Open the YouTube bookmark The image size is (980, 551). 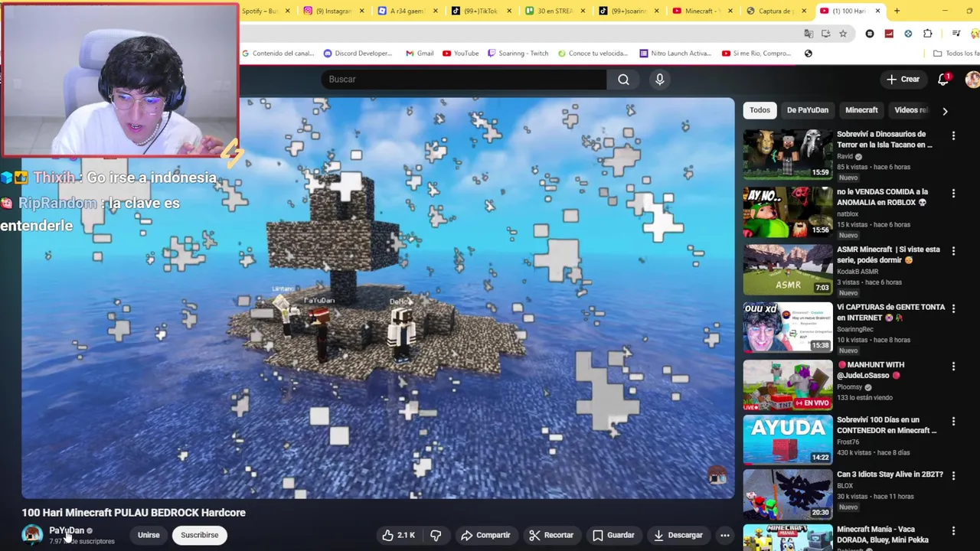pos(460,54)
